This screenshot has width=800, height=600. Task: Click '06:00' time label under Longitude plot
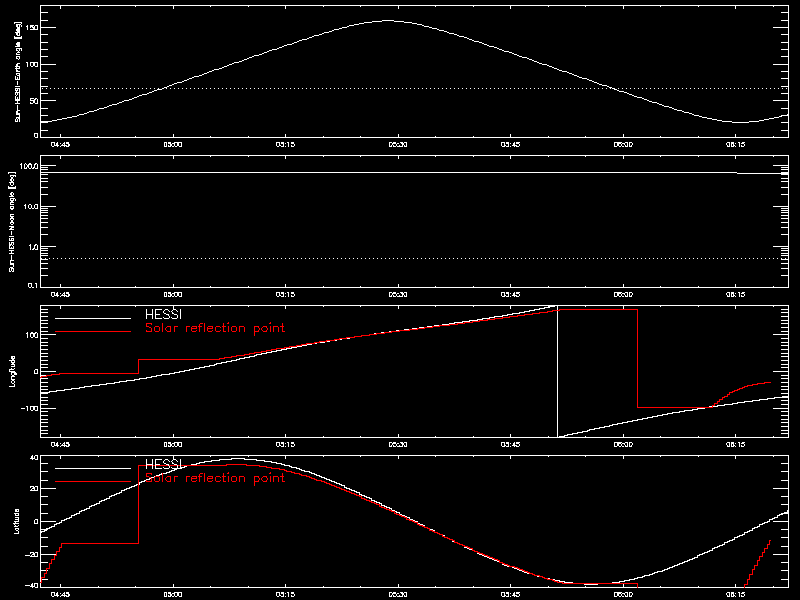coord(623,444)
